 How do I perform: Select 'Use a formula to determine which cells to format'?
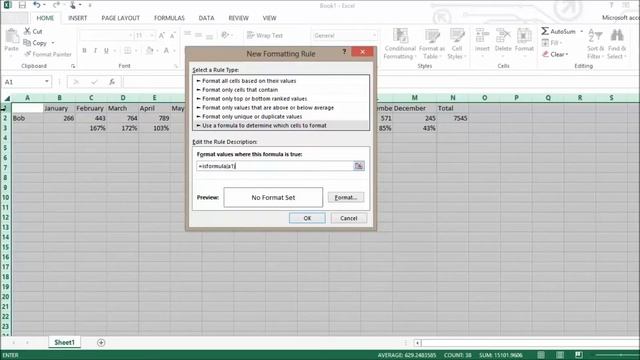pyautogui.click(x=281, y=126)
